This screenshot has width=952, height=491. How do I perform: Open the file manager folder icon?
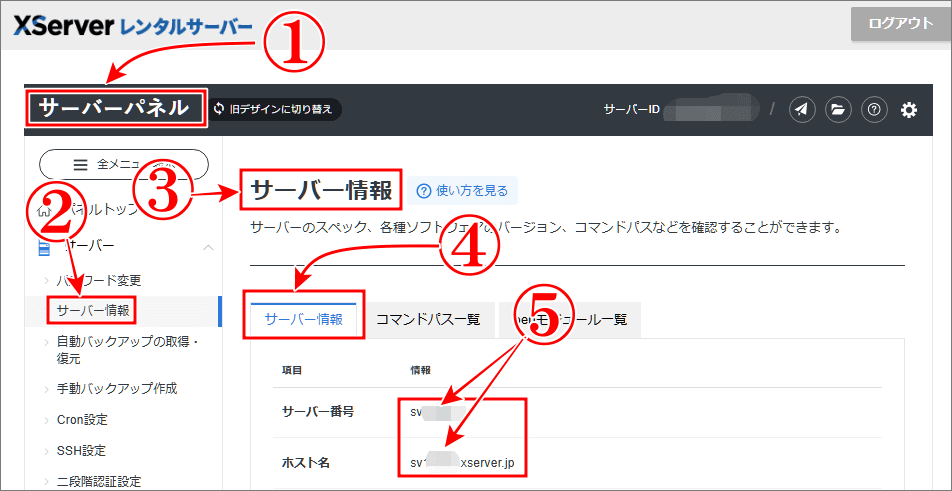(x=838, y=110)
